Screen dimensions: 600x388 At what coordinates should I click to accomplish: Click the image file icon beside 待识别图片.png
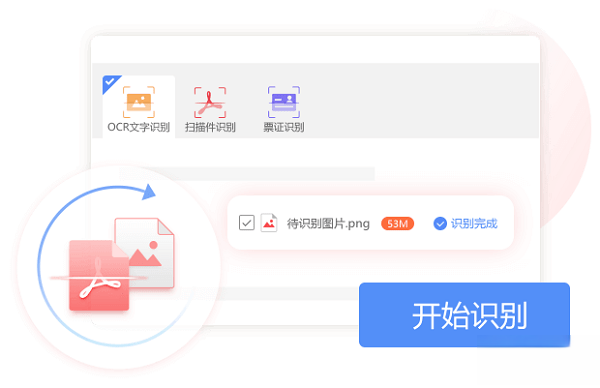pyautogui.click(x=269, y=223)
